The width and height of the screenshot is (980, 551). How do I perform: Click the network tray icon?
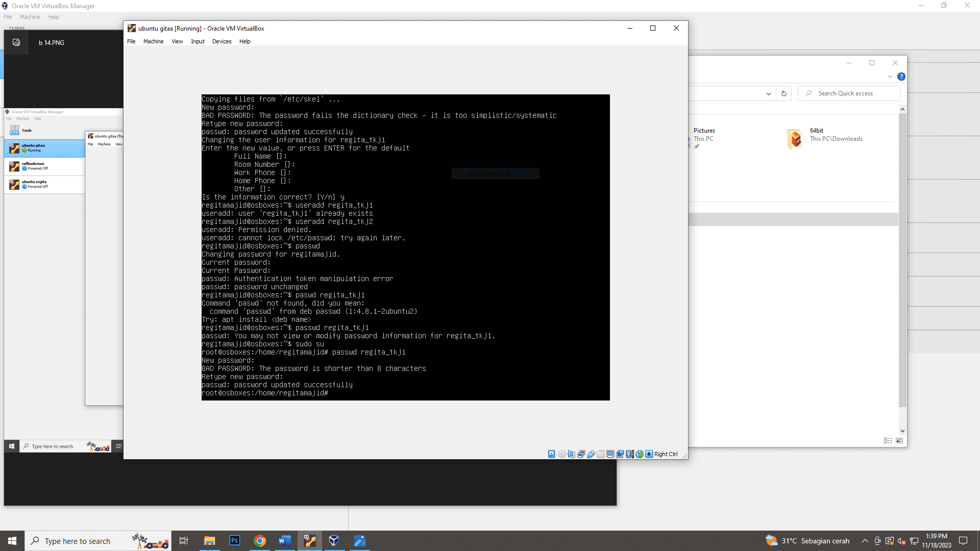pos(914,541)
